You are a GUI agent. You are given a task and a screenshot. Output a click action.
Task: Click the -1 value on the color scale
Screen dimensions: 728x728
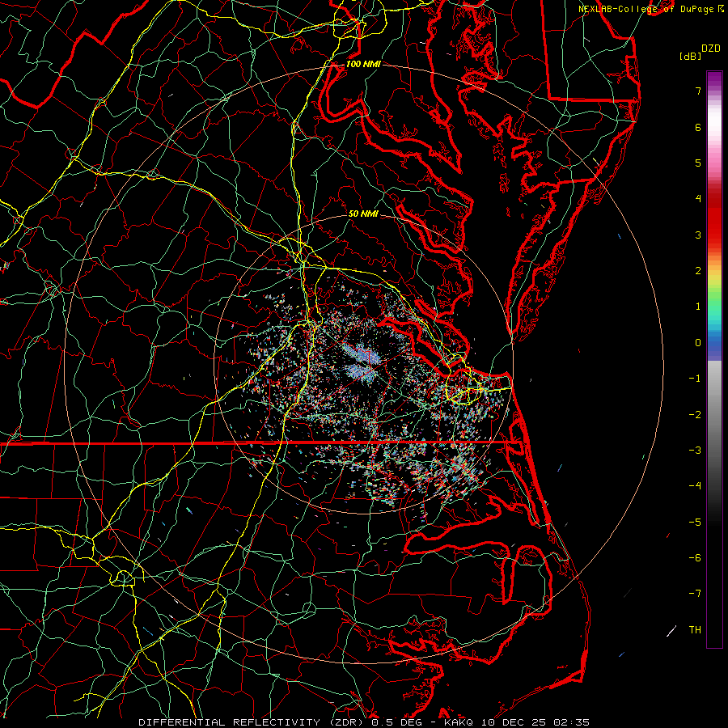tap(695, 379)
